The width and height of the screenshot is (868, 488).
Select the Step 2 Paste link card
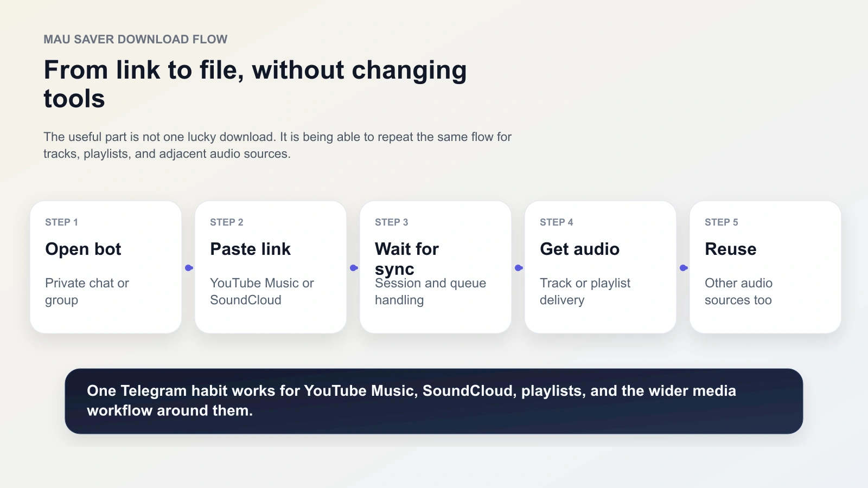tap(270, 267)
